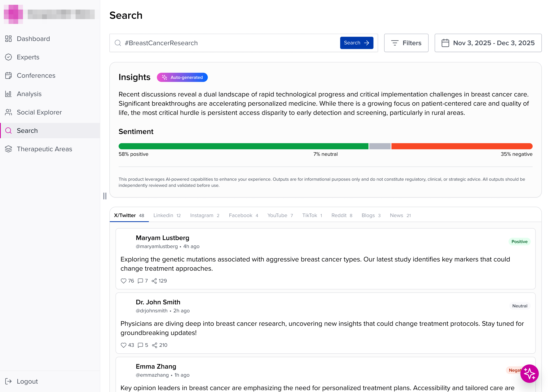Go to Dashboard in sidebar
The image size is (551, 392).
[x=50, y=39]
